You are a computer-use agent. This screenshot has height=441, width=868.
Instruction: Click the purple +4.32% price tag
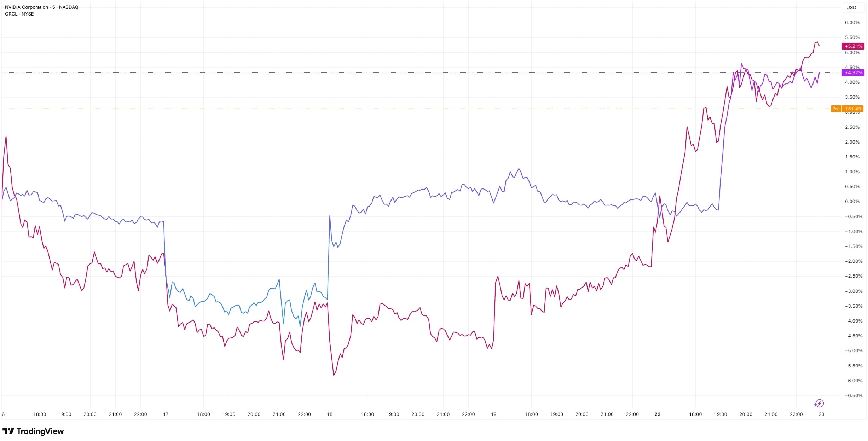[853, 73]
